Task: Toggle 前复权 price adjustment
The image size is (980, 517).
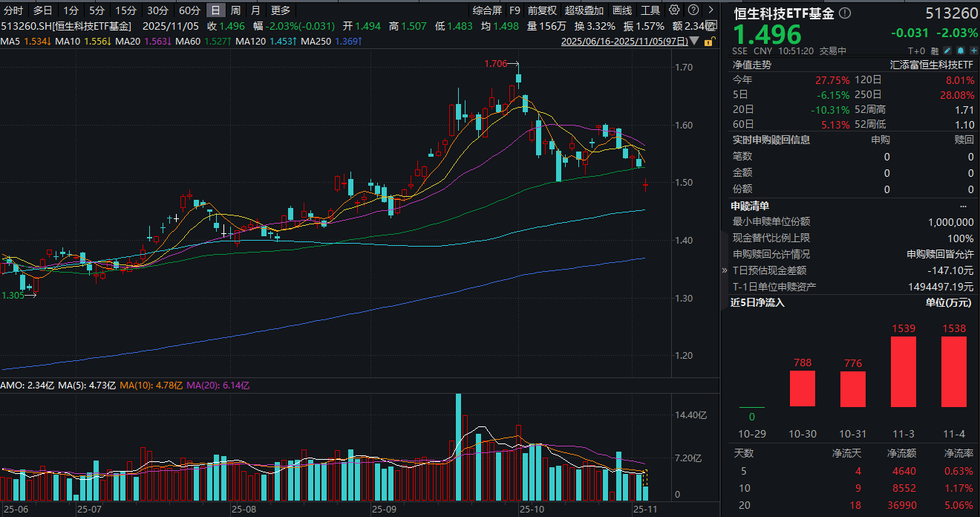Action: [x=542, y=10]
